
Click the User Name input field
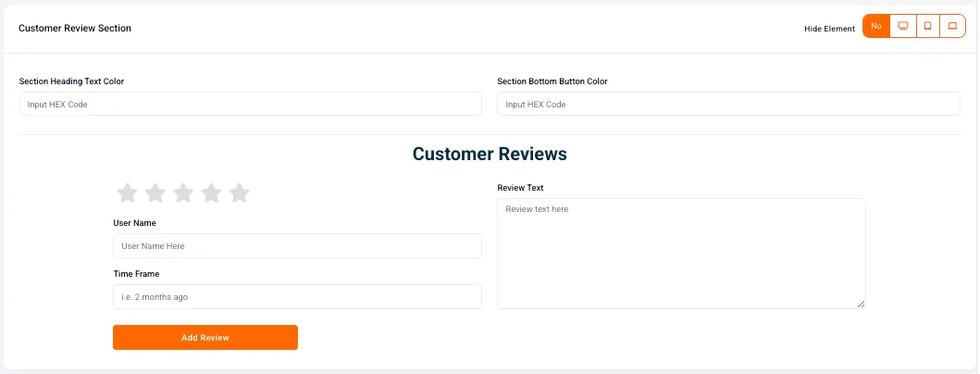click(297, 246)
